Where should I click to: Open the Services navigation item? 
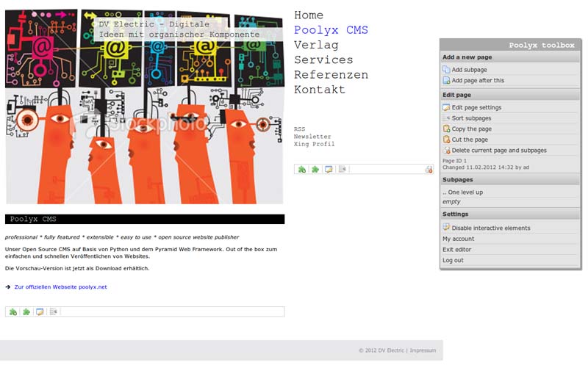click(323, 60)
